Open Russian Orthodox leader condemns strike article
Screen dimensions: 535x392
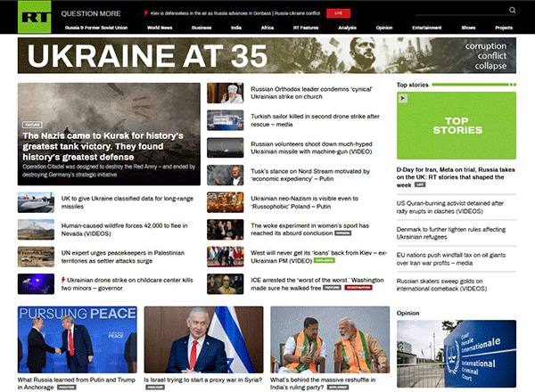tap(311, 93)
